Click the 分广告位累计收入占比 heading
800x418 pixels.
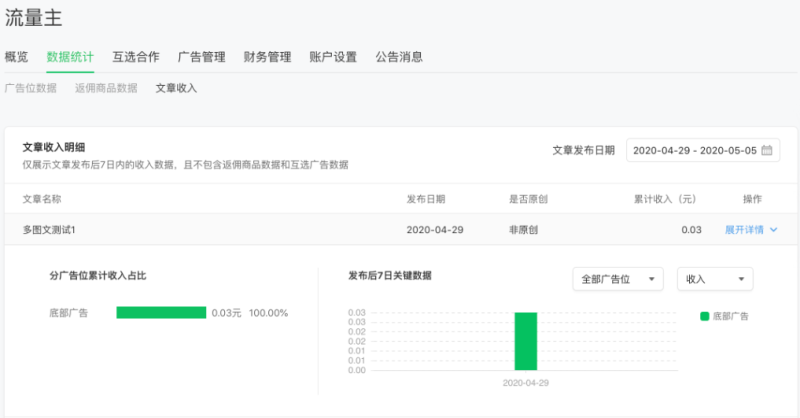pyautogui.click(x=98, y=276)
